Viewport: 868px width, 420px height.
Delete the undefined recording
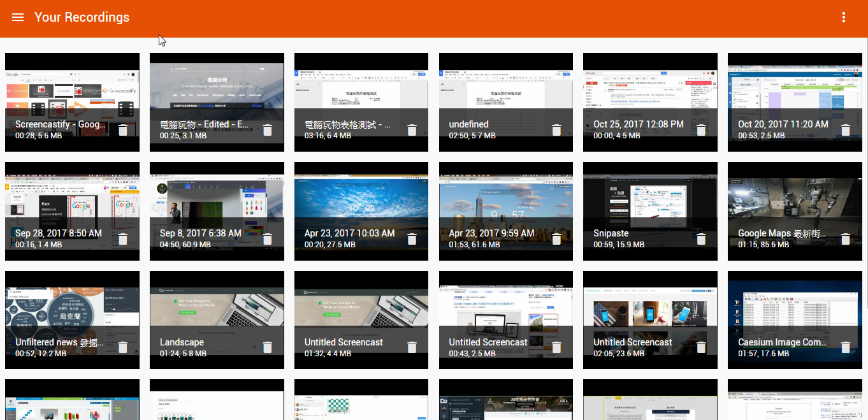coord(556,130)
